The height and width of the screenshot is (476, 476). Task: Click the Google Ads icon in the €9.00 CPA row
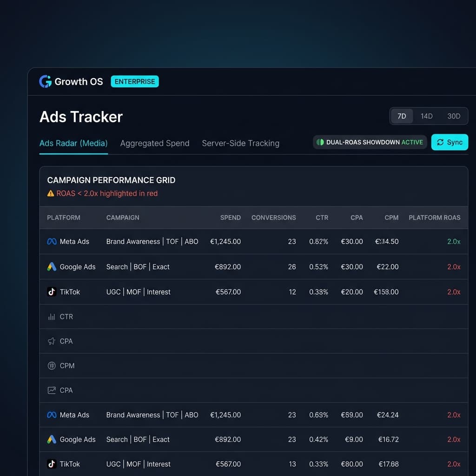coord(52,439)
